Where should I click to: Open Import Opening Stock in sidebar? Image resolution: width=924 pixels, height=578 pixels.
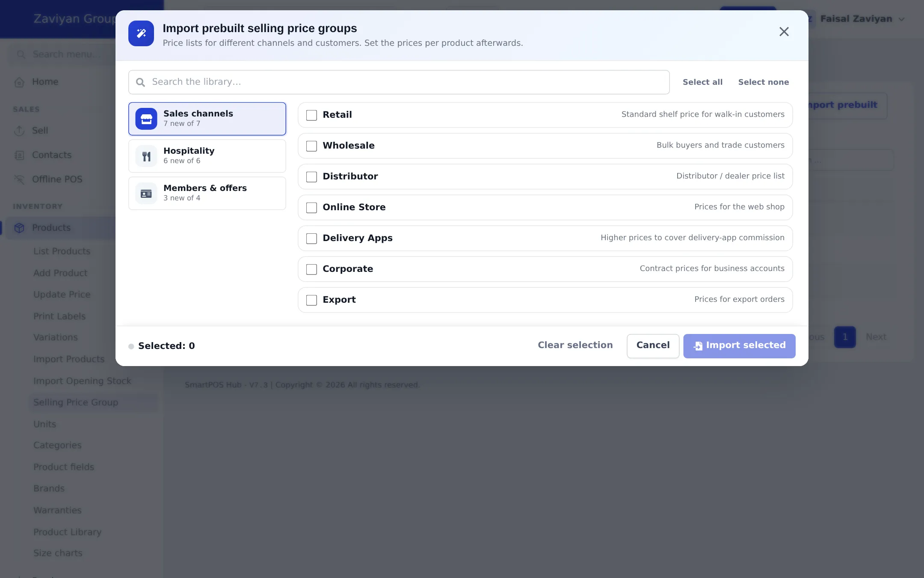coord(82,381)
